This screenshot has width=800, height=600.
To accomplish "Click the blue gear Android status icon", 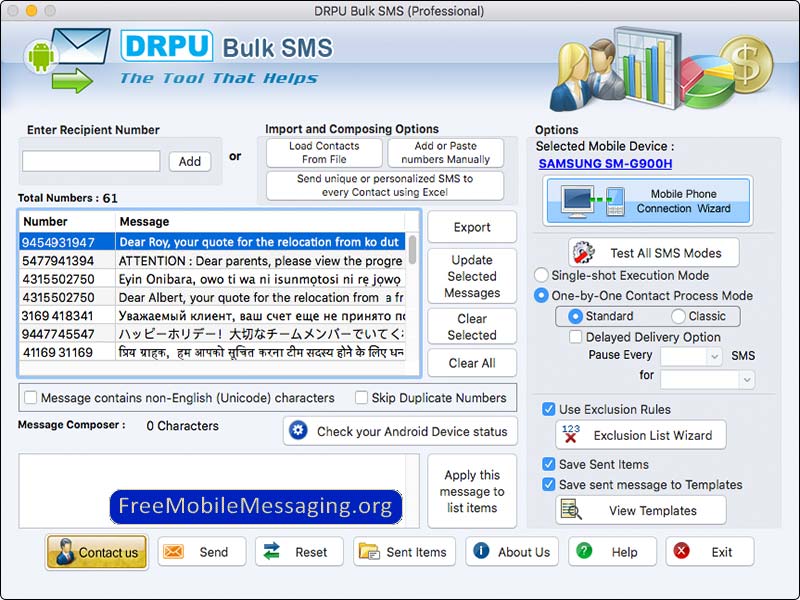I will (x=298, y=431).
